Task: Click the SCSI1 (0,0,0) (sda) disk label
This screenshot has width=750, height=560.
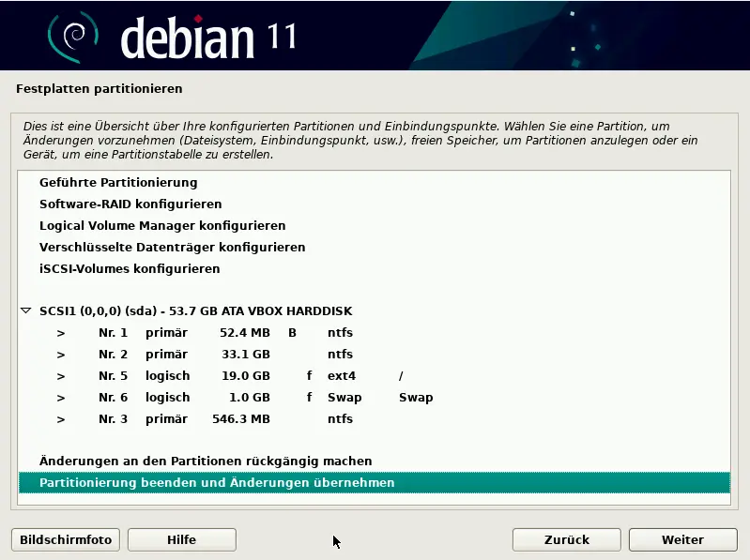Action: [195, 310]
